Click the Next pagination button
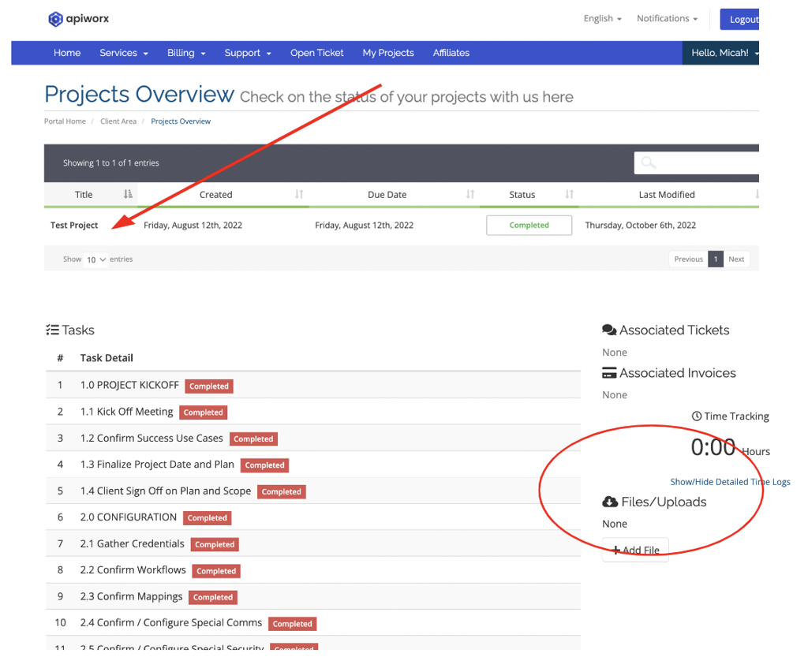Image resolution: width=808 pixels, height=672 pixels. tap(736, 259)
